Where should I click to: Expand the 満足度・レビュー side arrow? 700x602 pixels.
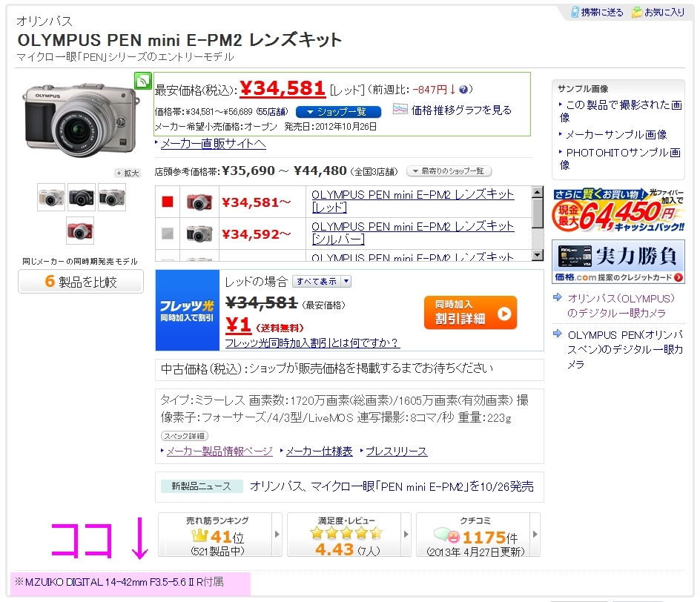coord(406,535)
